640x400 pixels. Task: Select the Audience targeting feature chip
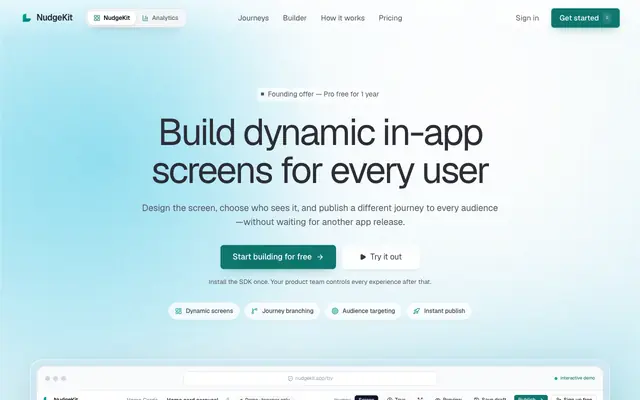coord(363,311)
